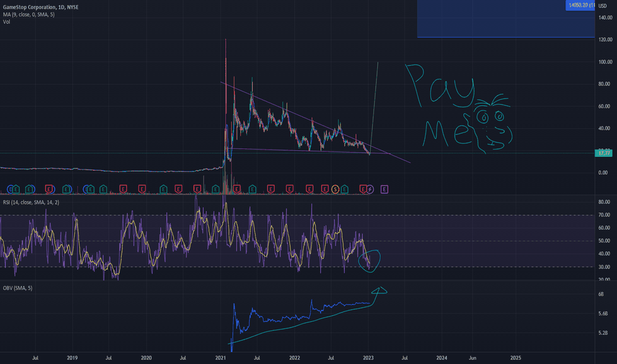Open the purple E upcoming earnings marker
This screenshot has width=617, height=364.
click(385, 190)
